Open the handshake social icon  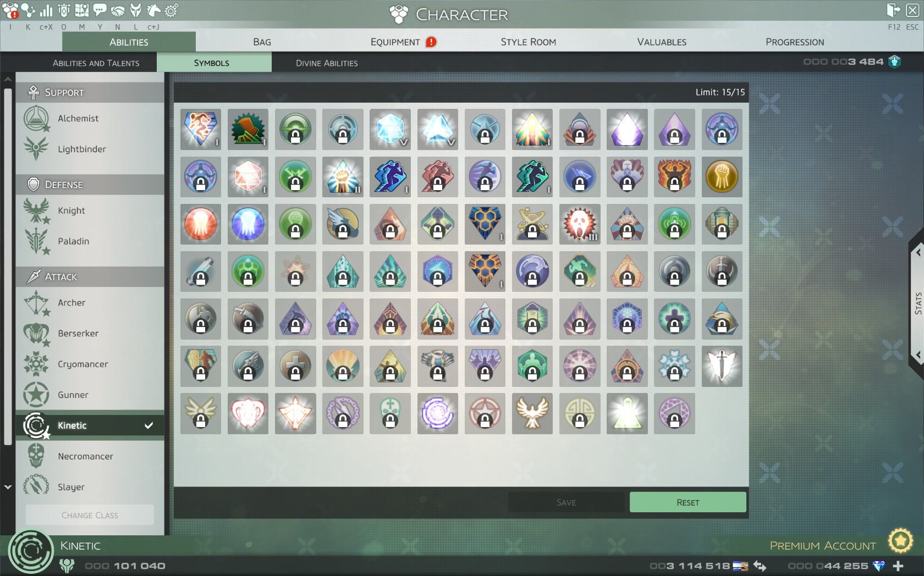[x=118, y=10]
